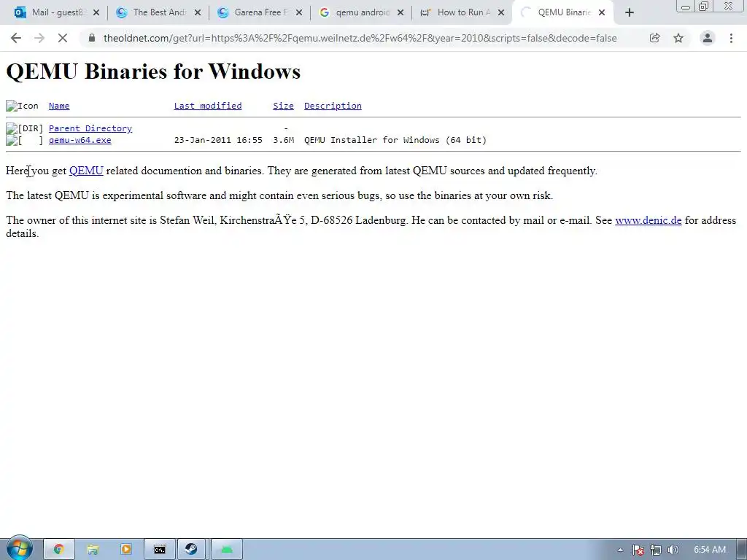Open the Windows Start menu
The width and height of the screenshot is (747, 560).
click(x=19, y=548)
